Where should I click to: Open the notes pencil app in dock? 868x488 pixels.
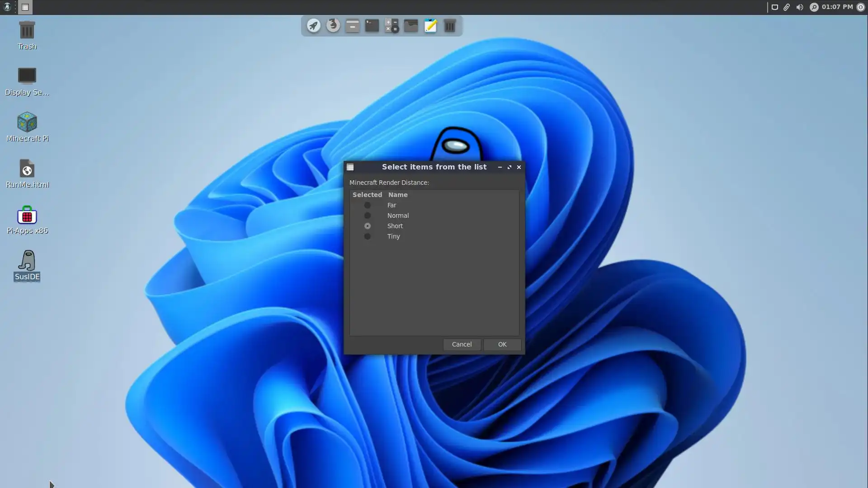pyautogui.click(x=430, y=26)
